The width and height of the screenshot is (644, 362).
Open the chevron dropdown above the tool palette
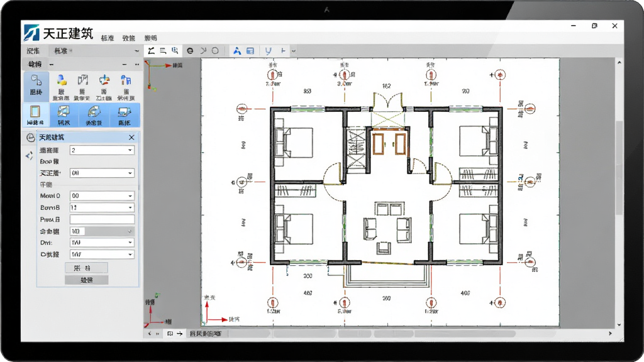(x=136, y=51)
